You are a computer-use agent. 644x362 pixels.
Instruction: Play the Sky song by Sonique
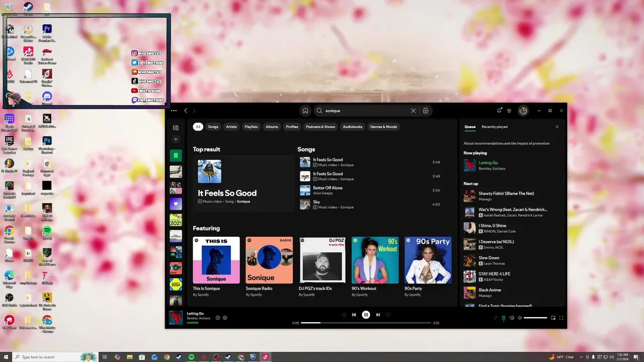point(370,204)
